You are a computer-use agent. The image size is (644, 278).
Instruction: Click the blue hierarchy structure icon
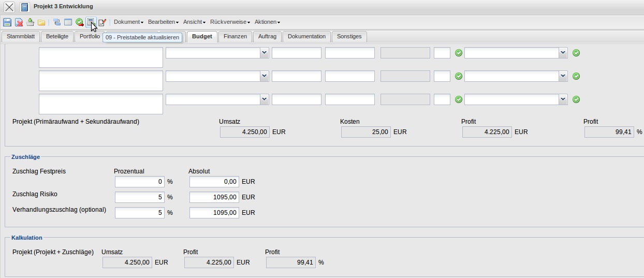pos(57,22)
